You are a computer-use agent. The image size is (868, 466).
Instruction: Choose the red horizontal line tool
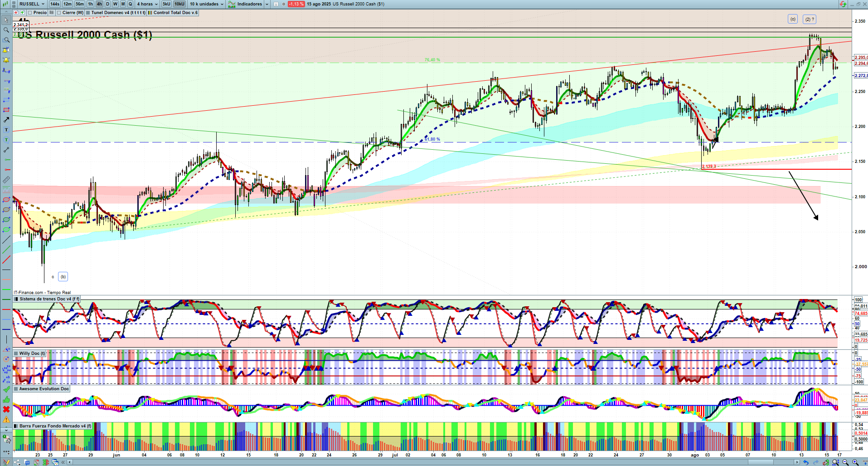coord(6,170)
